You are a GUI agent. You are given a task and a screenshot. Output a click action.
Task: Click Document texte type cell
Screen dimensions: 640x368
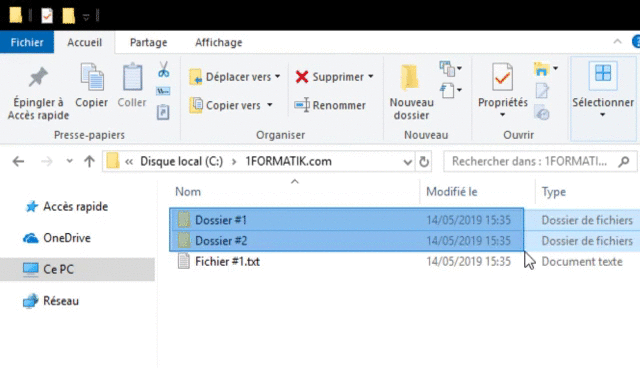(582, 262)
